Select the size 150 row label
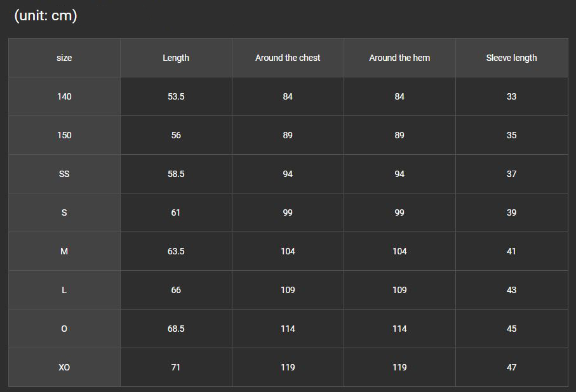576x392 pixels. pos(64,135)
